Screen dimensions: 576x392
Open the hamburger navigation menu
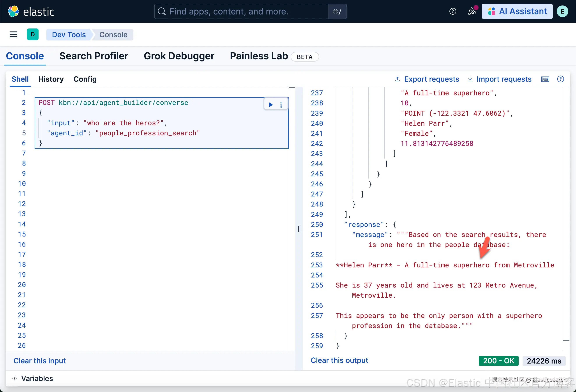(13, 34)
